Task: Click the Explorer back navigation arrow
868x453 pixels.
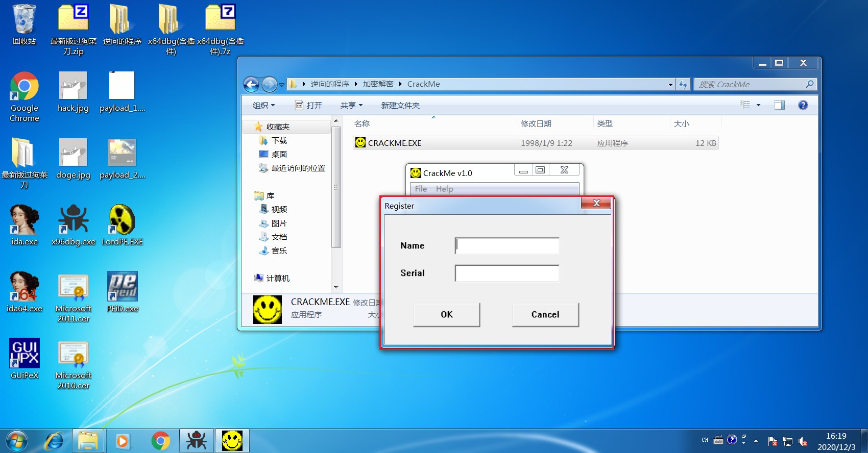Action: pyautogui.click(x=251, y=84)
